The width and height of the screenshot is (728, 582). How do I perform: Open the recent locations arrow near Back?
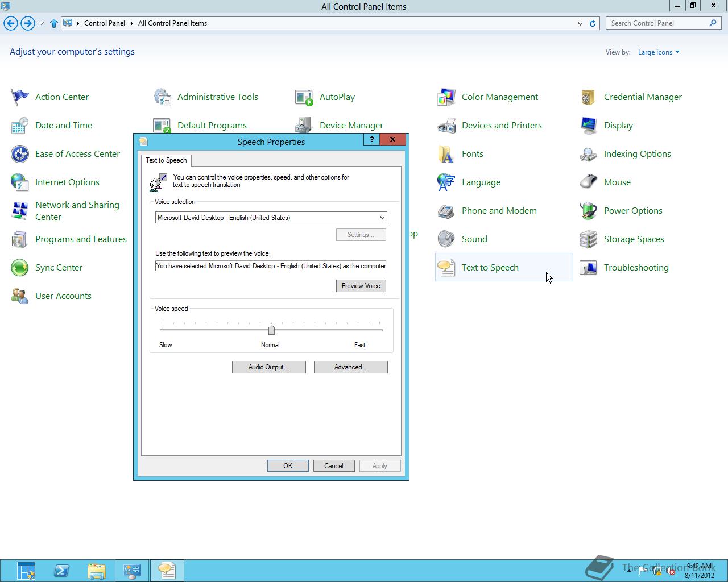tap(41, 23)
